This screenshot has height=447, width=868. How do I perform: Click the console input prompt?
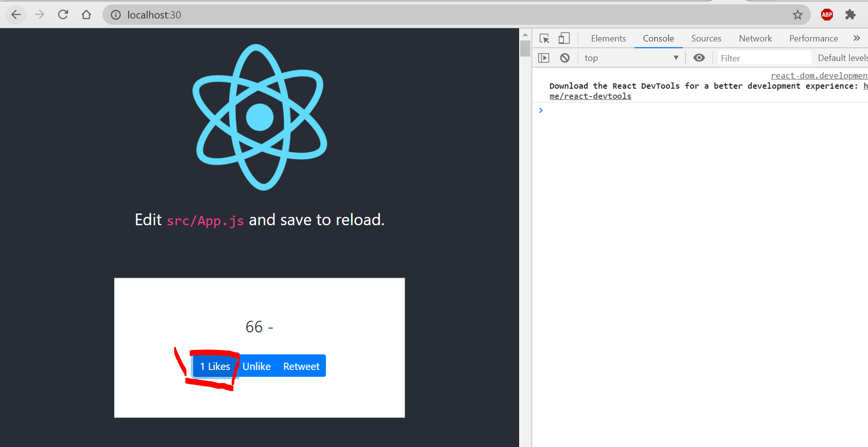703,111
